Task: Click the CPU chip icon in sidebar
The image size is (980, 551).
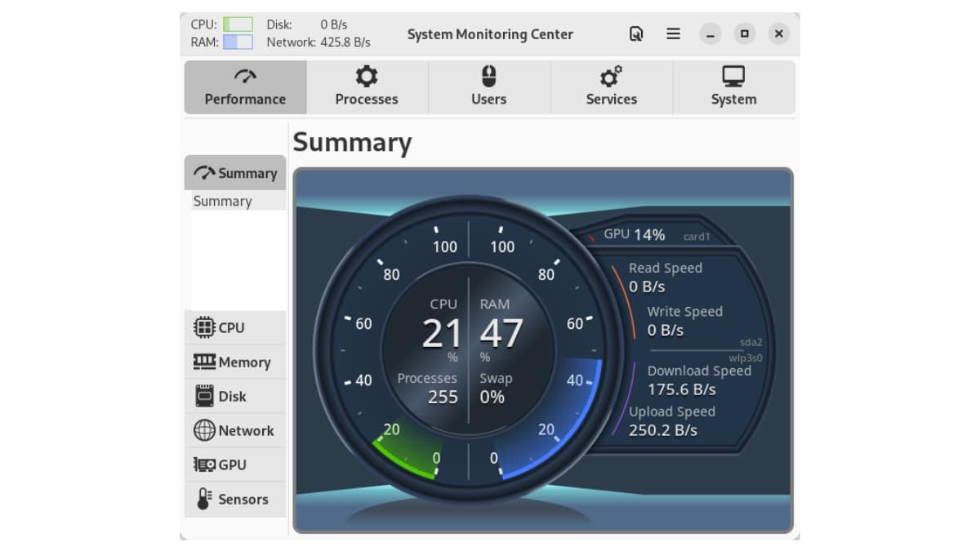Action: (x=204, y=327)
